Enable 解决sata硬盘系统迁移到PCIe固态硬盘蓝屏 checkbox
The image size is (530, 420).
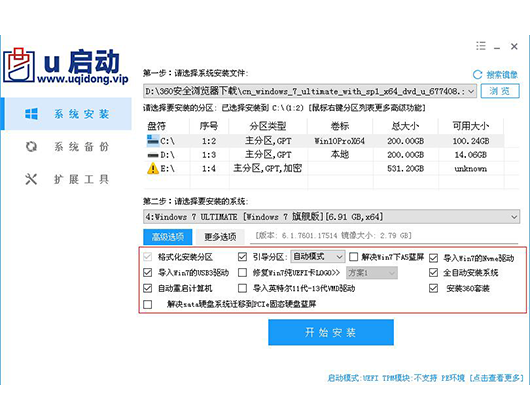pyautogui.click(x=148, y=304)
